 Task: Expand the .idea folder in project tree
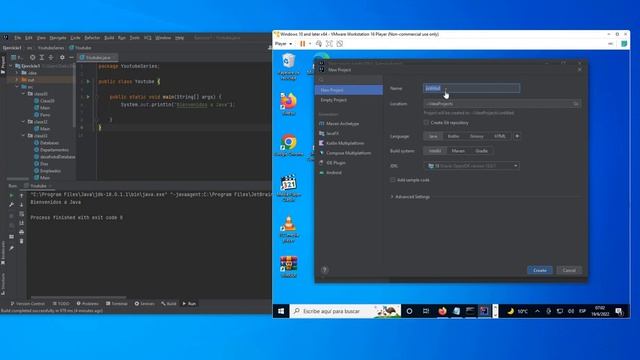point(17,73)
